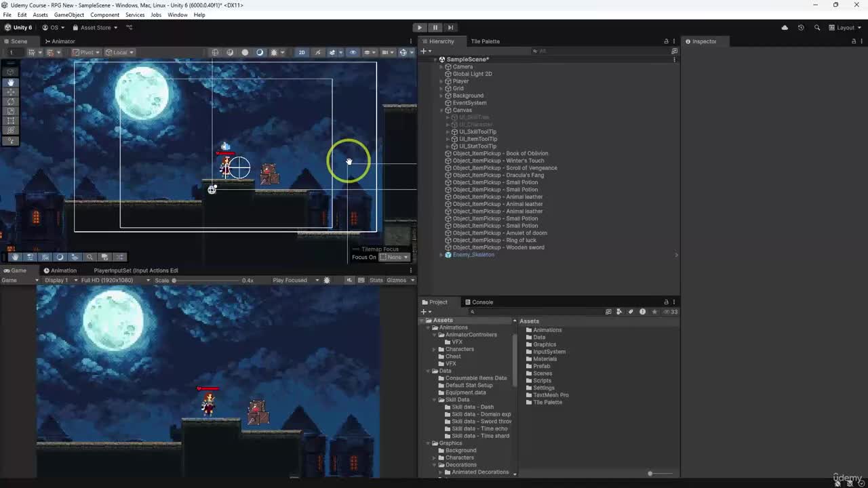Open the Scripts folder in Assets

pos(542,381)
